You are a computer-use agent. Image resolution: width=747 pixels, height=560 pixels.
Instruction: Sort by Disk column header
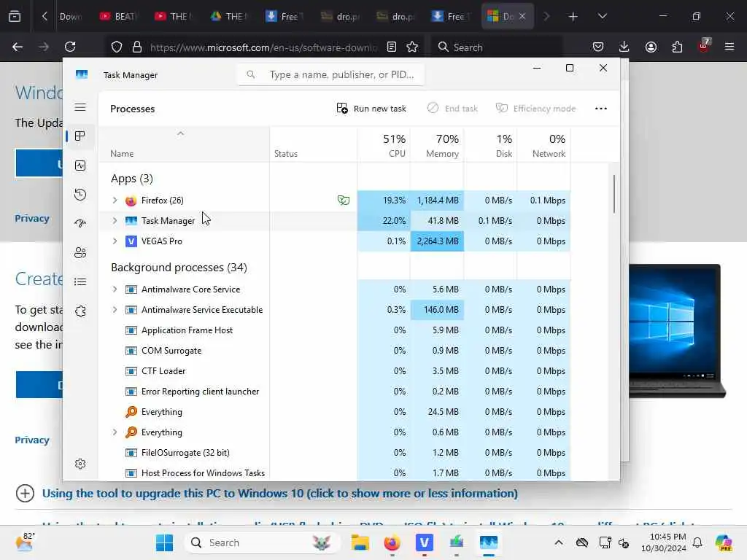[x=490, y=145]
